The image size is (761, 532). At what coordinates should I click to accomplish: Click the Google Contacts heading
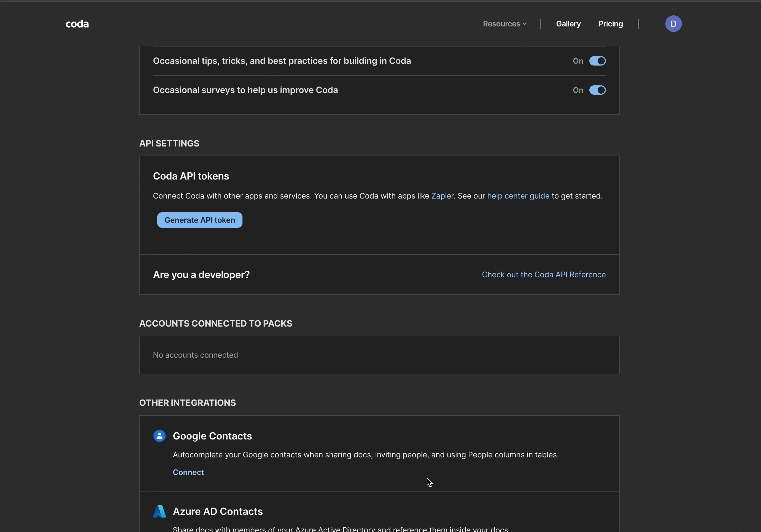pyautogui.click(x=212, y=436)
